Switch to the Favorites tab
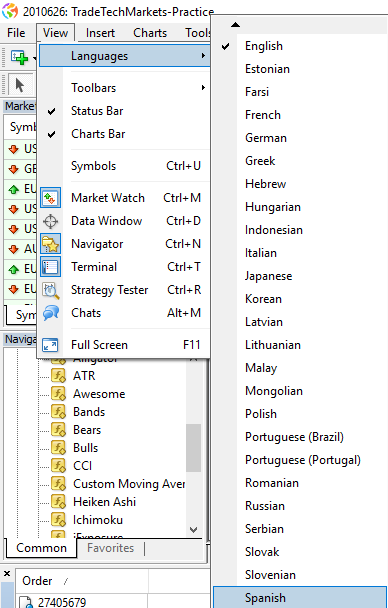This screenshot has height=608, width=388. (110, 548)
